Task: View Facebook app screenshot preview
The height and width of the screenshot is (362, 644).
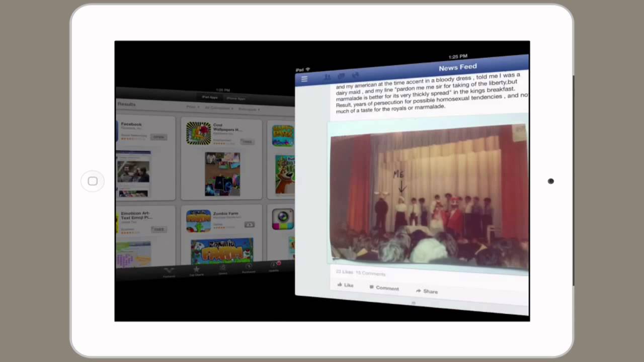Action: [x=133, y=173]
